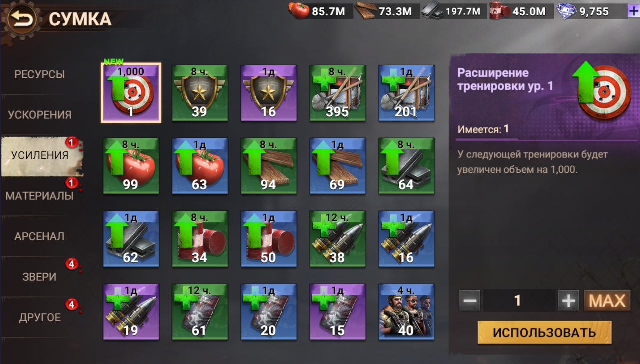Select the purple 1-day armor item with 15
Viewport: 640px width, 364px height.
pos(337,312)
